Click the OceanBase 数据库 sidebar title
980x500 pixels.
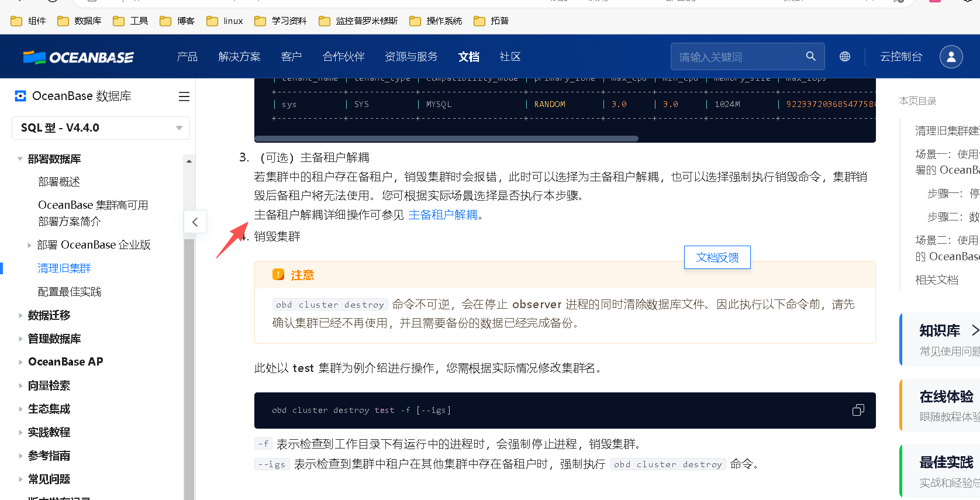[82, 96]
